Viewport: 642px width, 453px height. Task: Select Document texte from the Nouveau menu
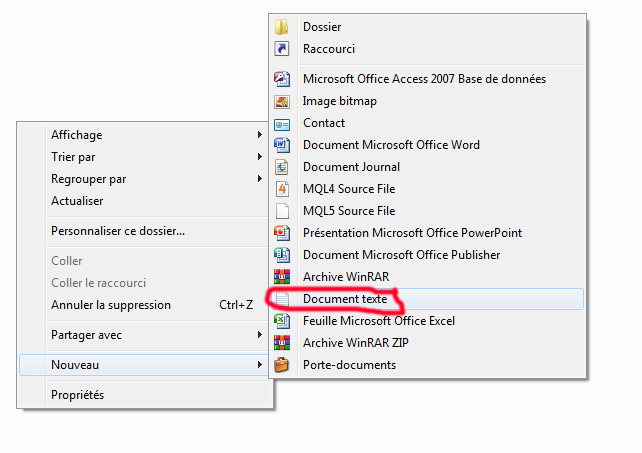point(345,299)
